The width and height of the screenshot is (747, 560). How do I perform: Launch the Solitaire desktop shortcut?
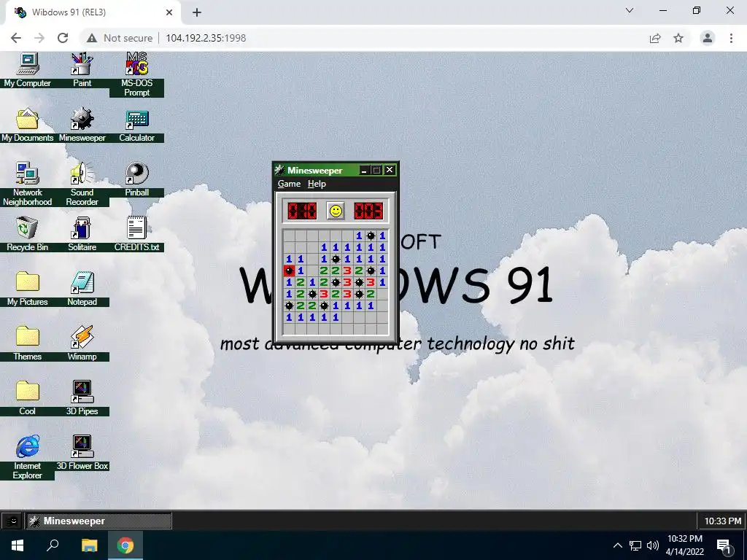click(82, 234)
